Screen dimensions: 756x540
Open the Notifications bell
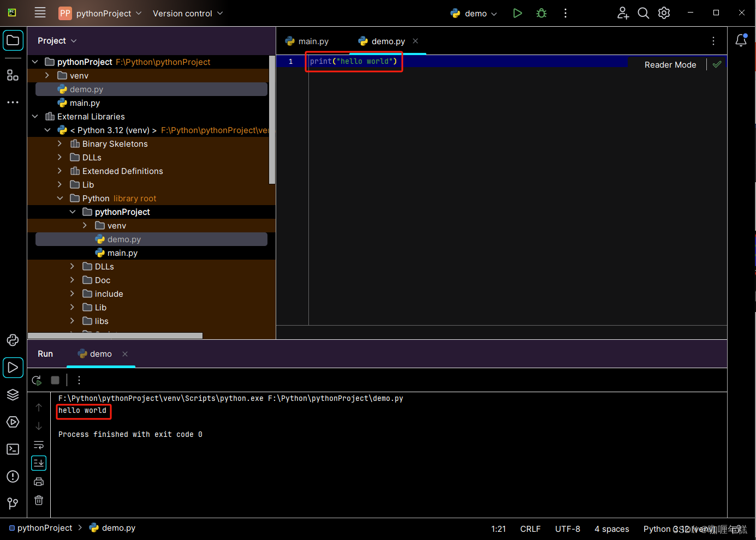(741, 40)
